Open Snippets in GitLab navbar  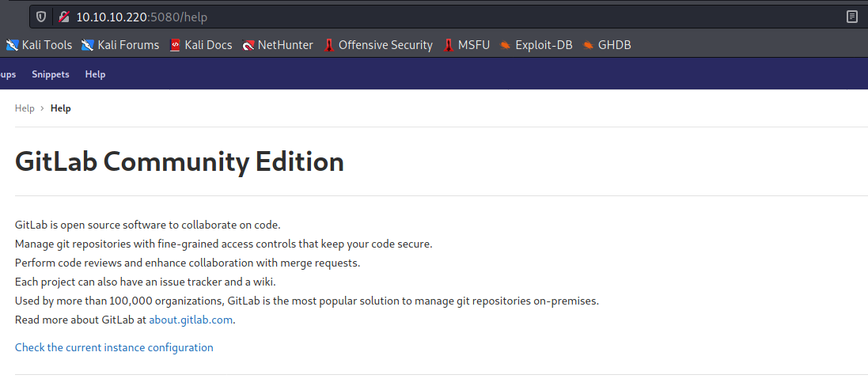click(x=51, y=74)
